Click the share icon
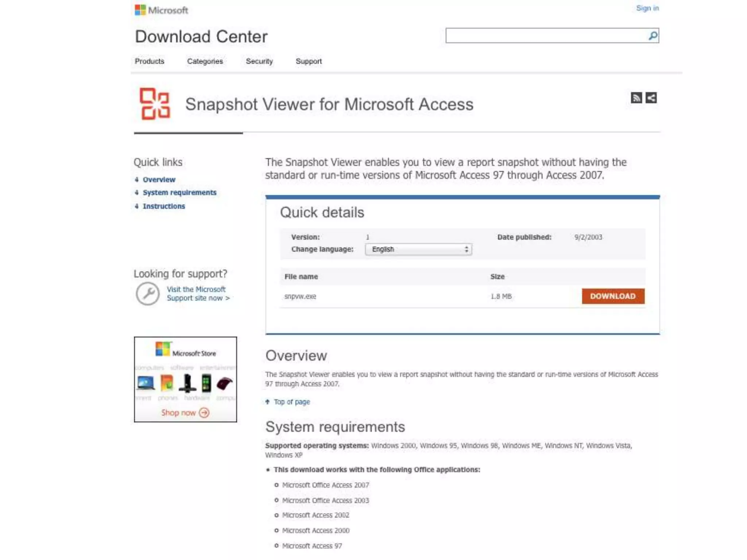Image resolution: width=747 pixels, height=560 pixels. coord(651,98)
